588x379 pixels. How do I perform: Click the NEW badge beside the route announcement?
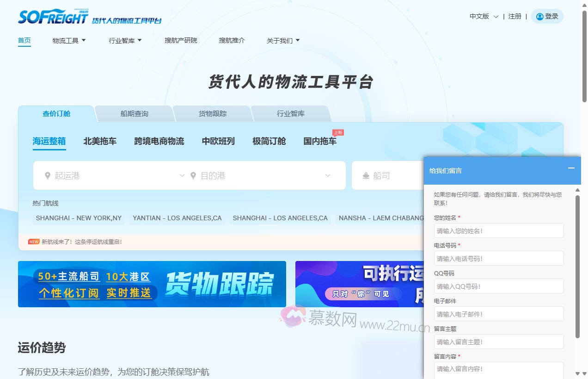[33, 242]
